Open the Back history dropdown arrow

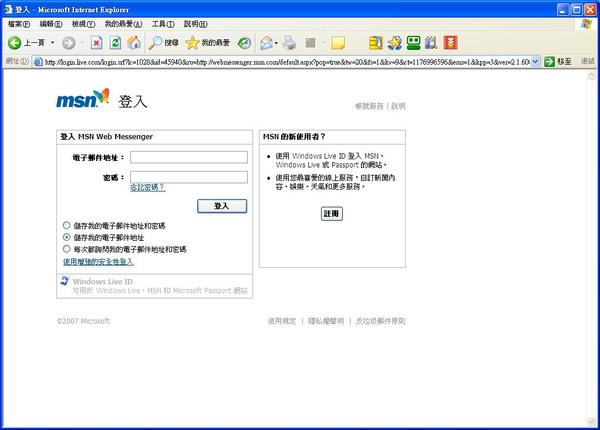coord(52,43)
